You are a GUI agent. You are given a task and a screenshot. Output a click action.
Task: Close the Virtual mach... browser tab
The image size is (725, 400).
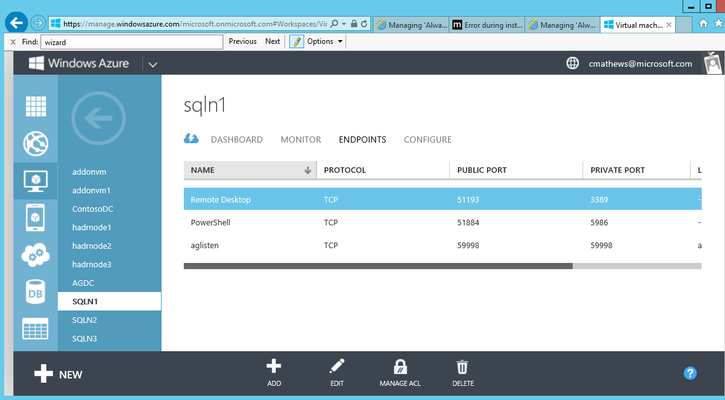669,25
